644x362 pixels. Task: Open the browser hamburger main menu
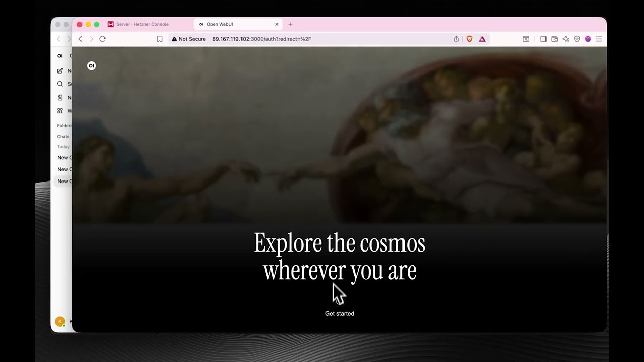coord(599,39)
